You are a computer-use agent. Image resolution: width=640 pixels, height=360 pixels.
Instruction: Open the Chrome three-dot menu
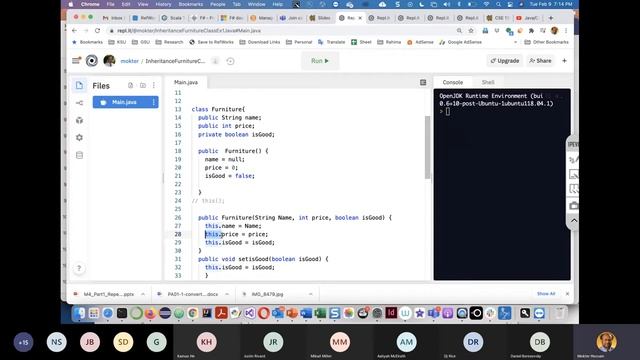[x=566, y=31]
